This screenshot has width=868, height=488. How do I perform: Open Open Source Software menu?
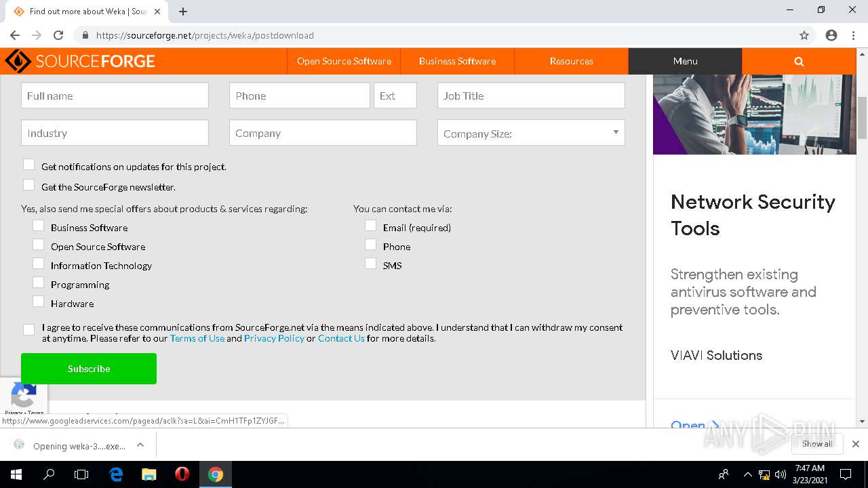(344, 61)
